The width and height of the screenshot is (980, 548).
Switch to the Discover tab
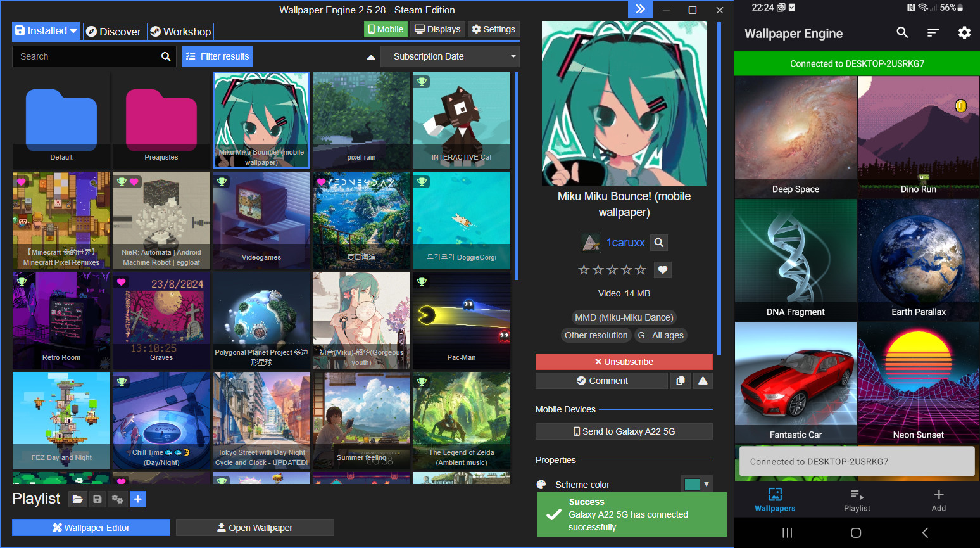(113, 31)
